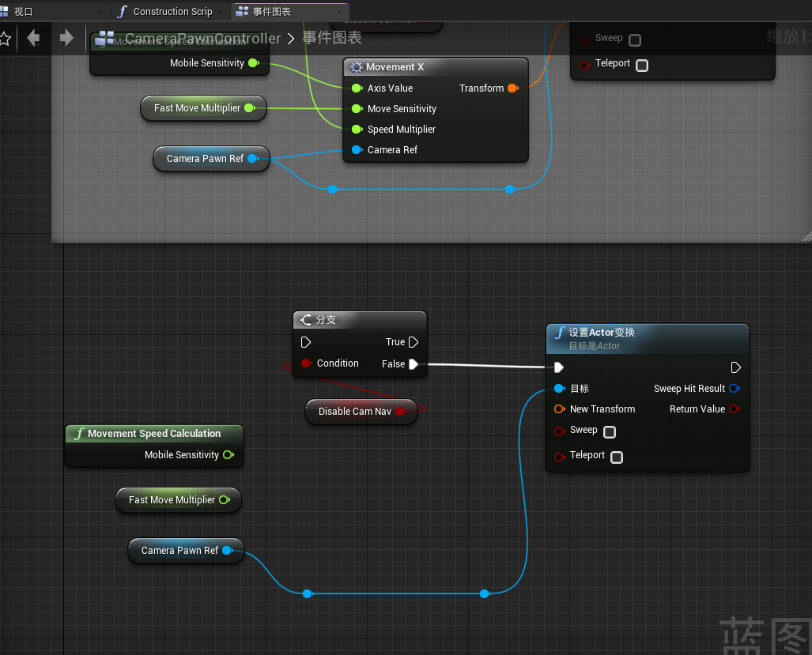Click the True exec output pin
Screen dimensions: 812x655
coord(414,342)
